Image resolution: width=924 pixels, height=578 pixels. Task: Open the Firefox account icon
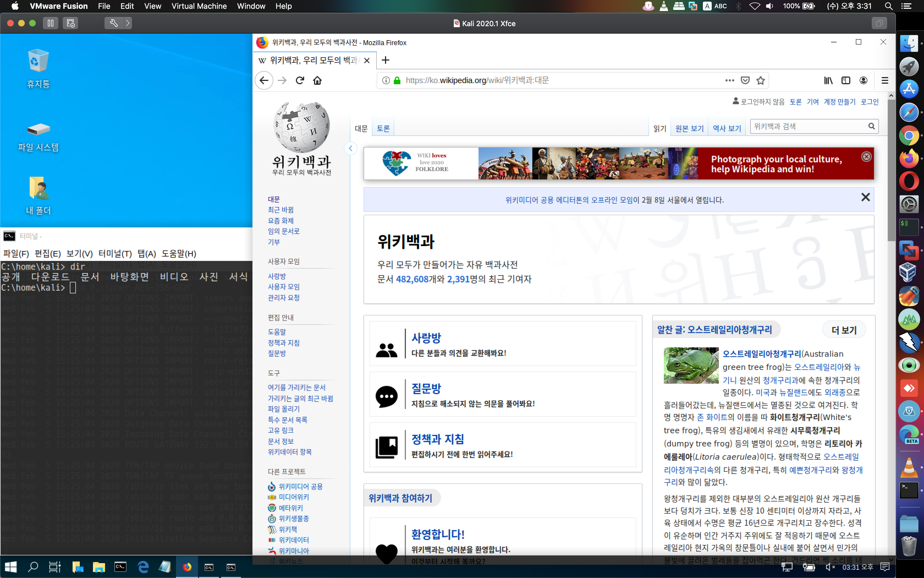tap(863, 80)
